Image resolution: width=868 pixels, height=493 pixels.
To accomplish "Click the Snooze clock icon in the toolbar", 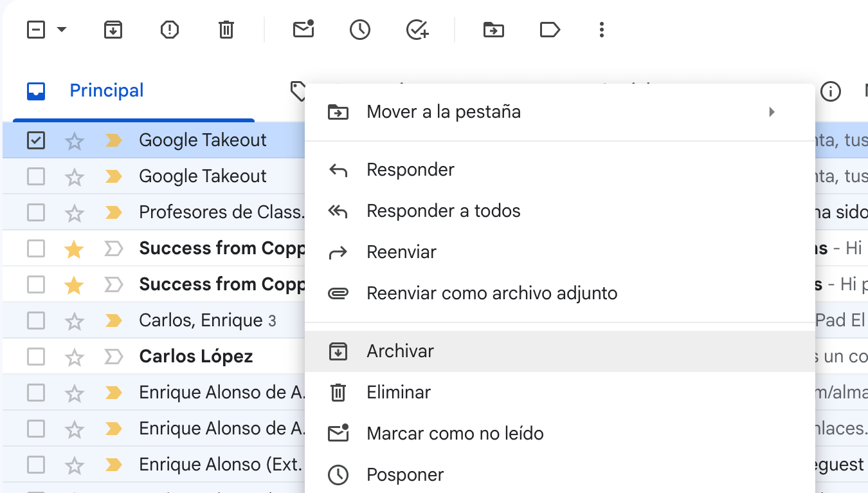I will click(x=360, y=30).
